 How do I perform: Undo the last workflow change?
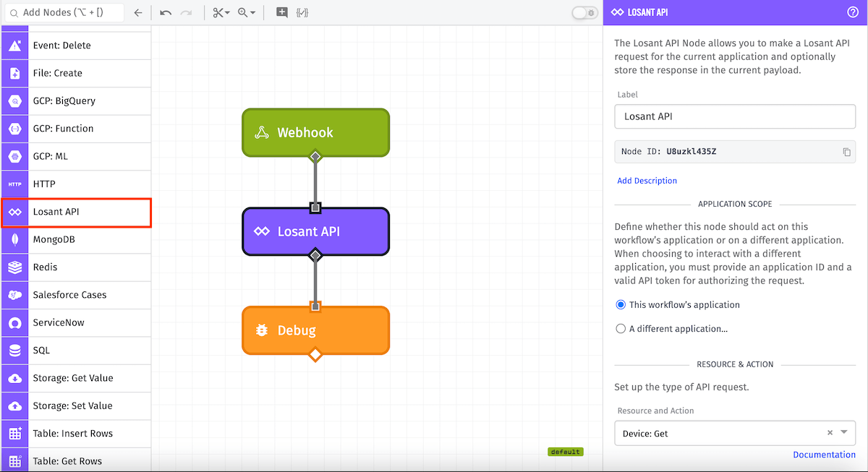[x=166, y=12]
